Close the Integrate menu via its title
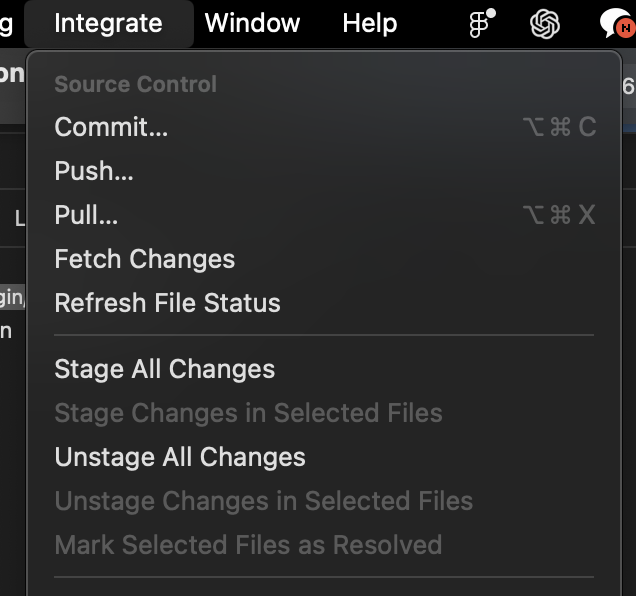636x596 pixels. 108,23
